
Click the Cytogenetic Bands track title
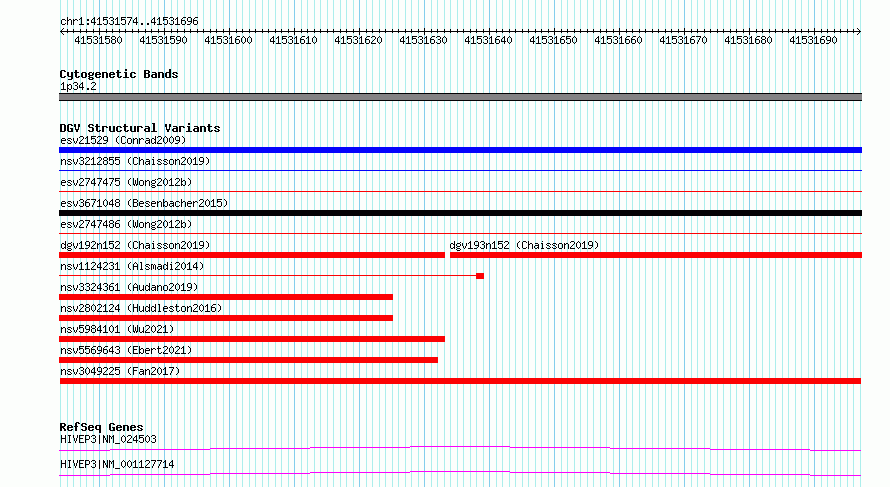coord(119,74)
